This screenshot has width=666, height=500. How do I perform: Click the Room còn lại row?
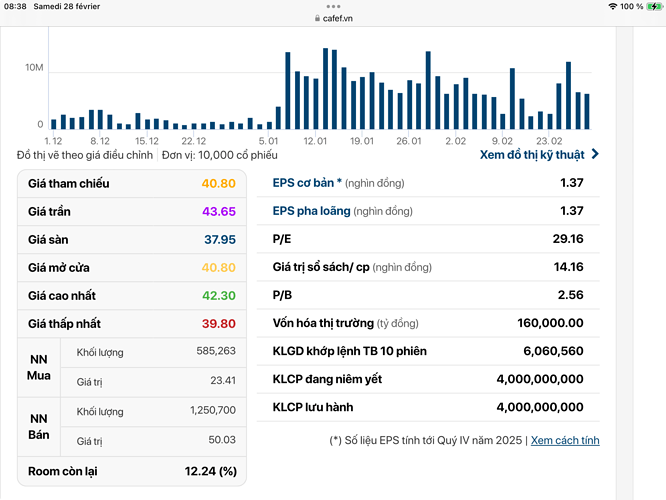131,471
